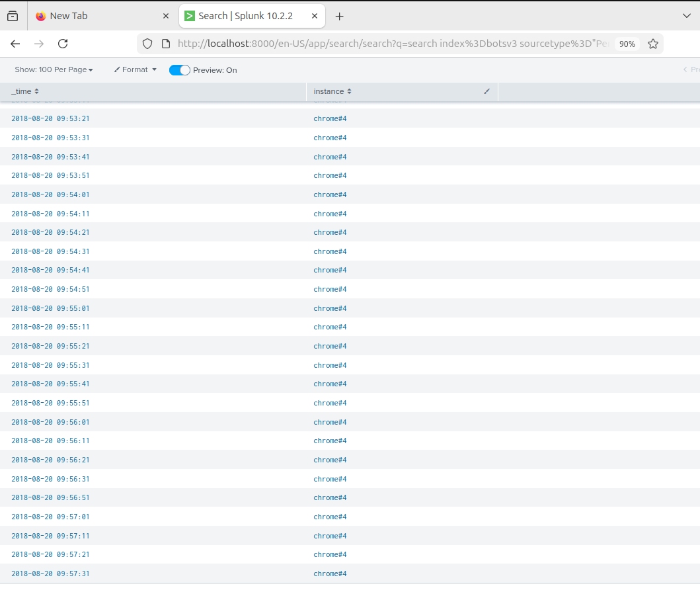Select chrome#4 in the 09:55:01 row

tap(330, 309)
